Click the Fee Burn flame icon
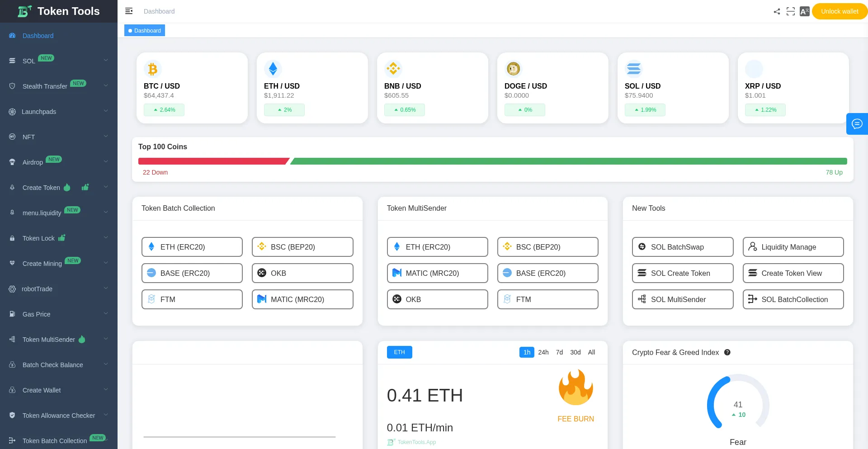 point(576,388)
